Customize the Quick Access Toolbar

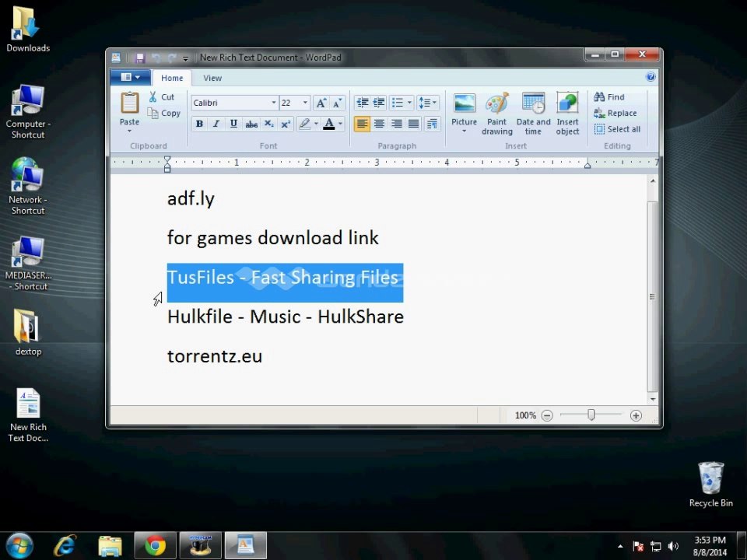tap(185, 58)
